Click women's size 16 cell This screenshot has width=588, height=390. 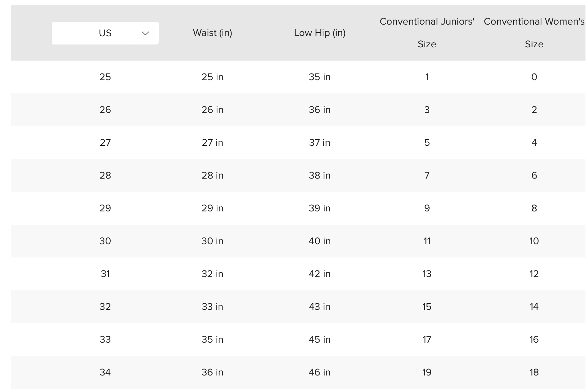tap(534, 340)
